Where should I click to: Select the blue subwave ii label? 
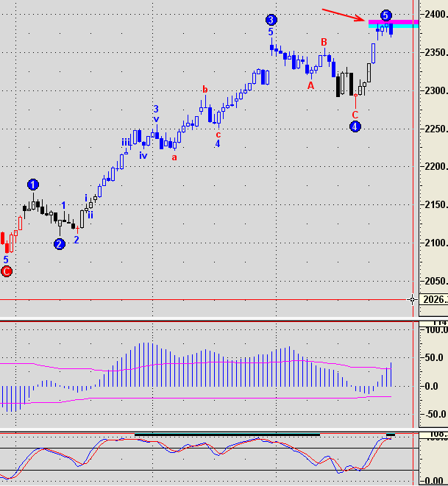90,215
